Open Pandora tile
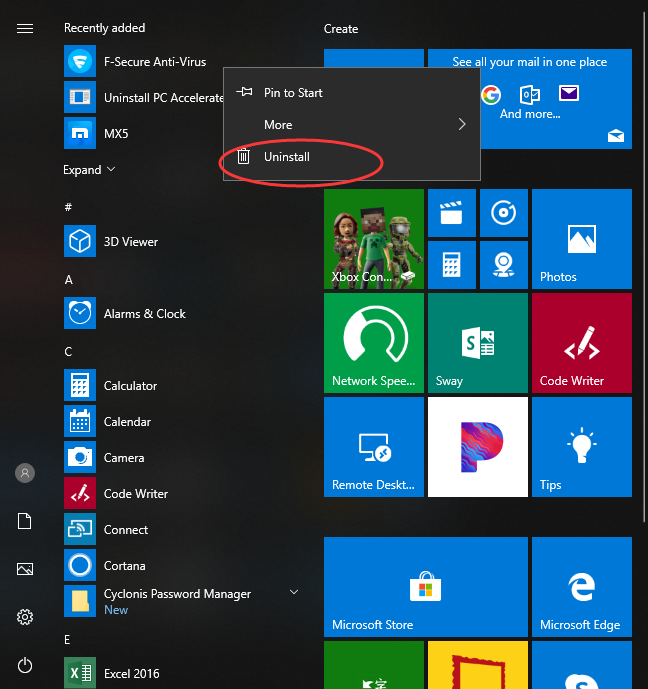This screenshot has width=648, height=689. pos(478,447)
